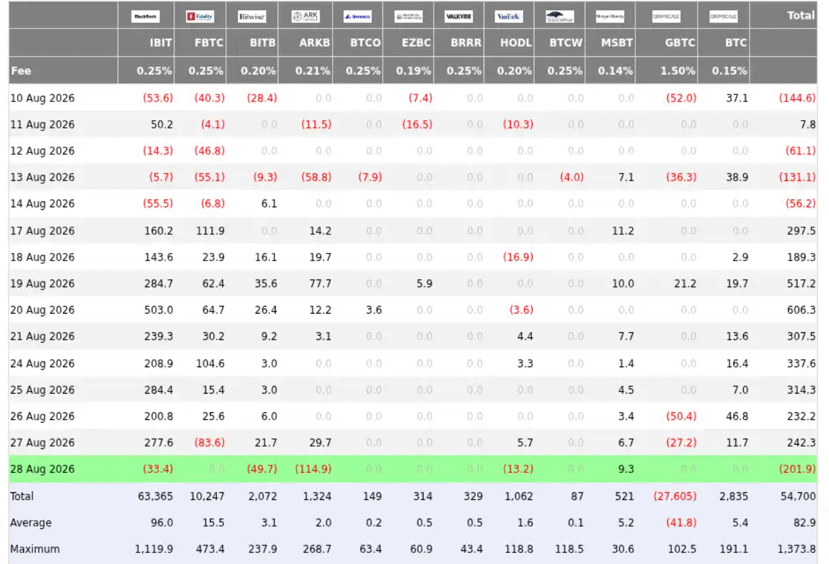Click MSBT value 9.3 on 28 Aug

pyautogui.click(x=625, y=469)
